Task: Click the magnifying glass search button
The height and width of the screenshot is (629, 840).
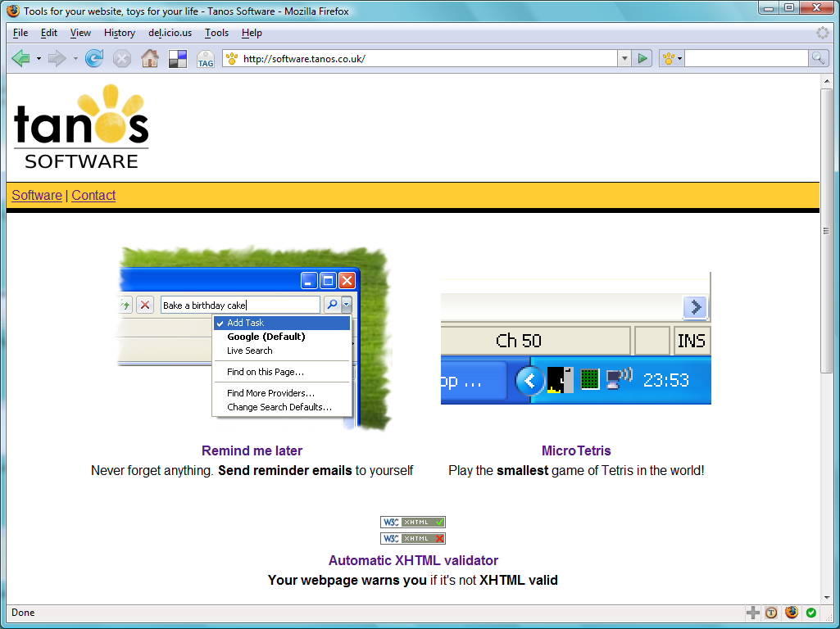Action: click(818, 58)
